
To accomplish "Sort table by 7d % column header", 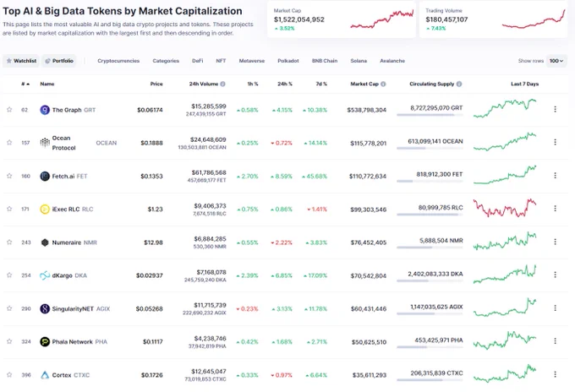I will 321,84.
